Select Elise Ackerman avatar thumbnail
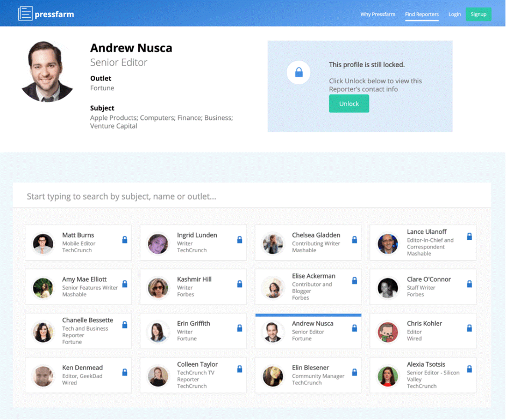Screen dimensions: 506x420 pyautogui.click(x=273, y=288)
